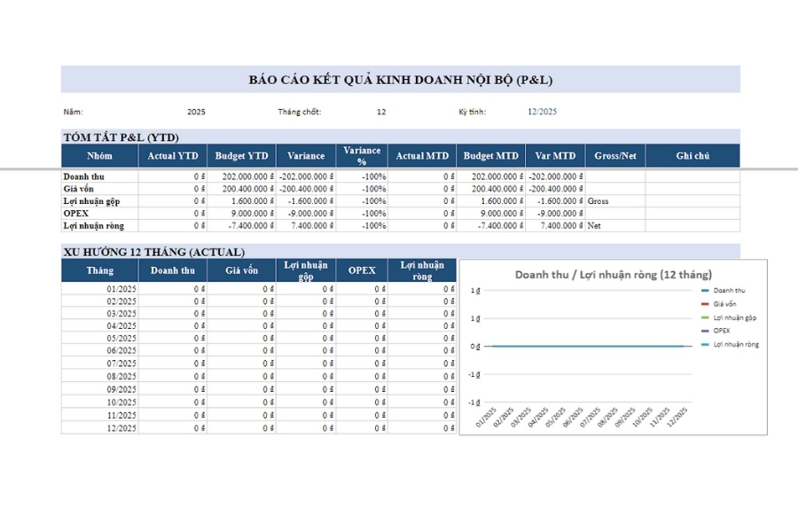The image size is (798, 532).
Task: Click Budget YTD cell 200.400.000 đ for Giá vốn
Action: (241, 189)
